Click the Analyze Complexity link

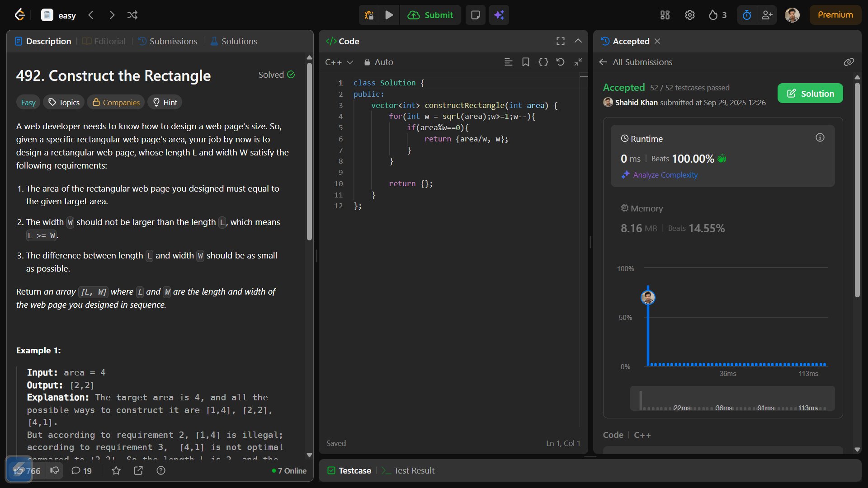pos(665,175)
